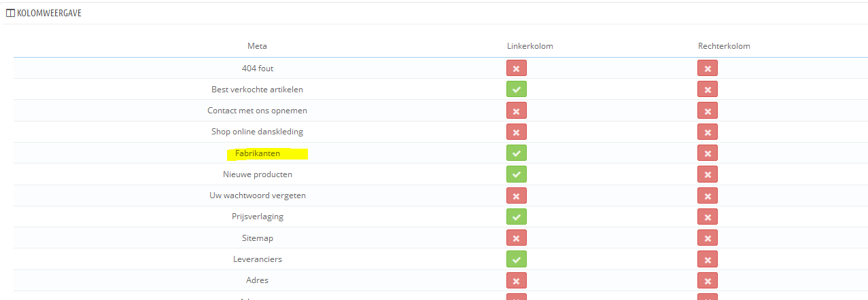Click the Meta column header

tap(257, 46)
